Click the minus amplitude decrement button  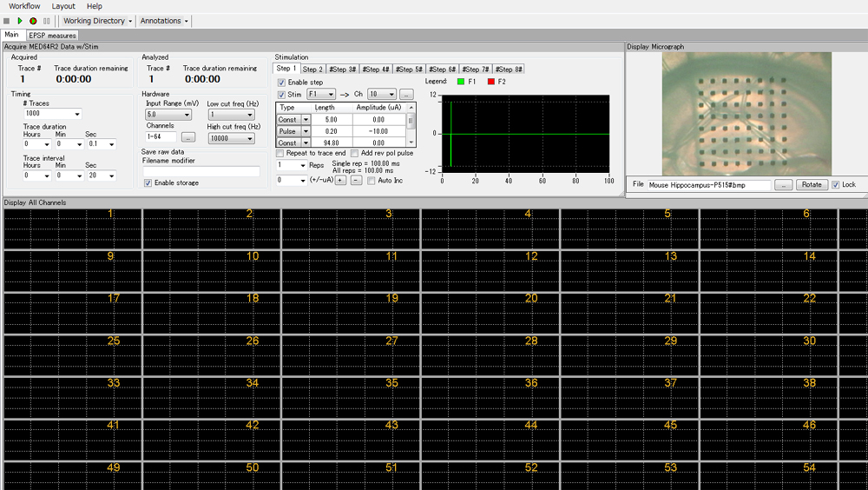[x=356, y=181]
